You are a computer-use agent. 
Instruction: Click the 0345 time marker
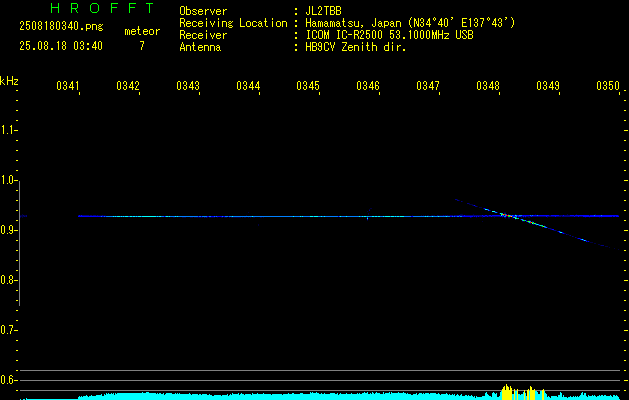pos(308,86)
